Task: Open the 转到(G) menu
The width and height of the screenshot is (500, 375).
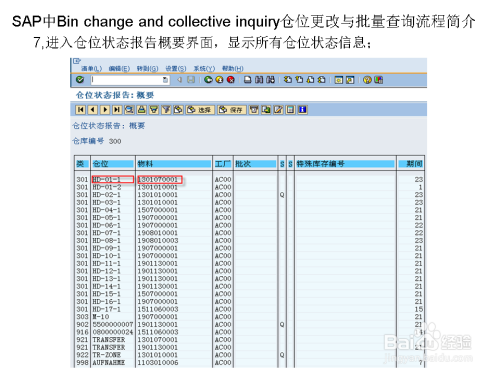Action: click(x=147, y=68)
